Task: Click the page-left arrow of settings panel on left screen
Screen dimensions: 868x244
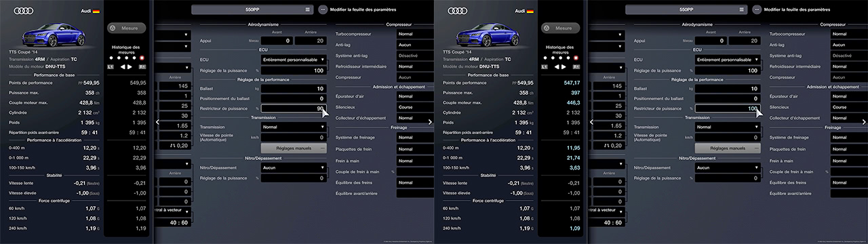Action: point(158,122)
